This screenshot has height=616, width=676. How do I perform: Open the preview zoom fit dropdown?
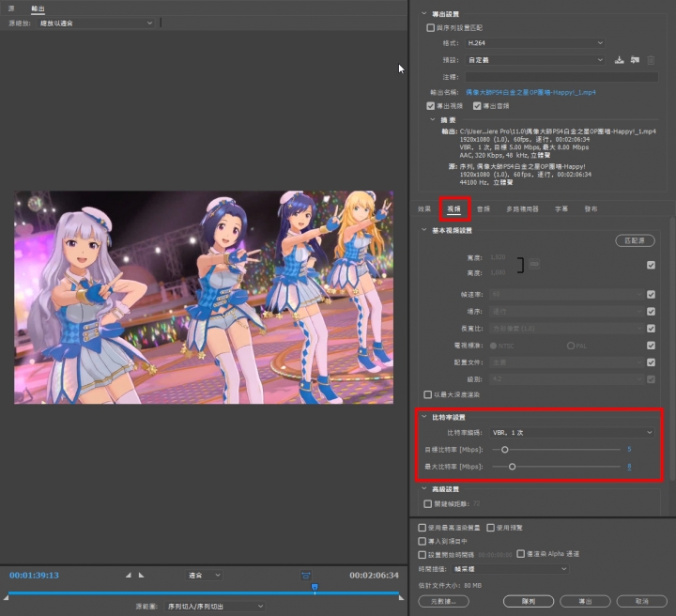(204, 575)
